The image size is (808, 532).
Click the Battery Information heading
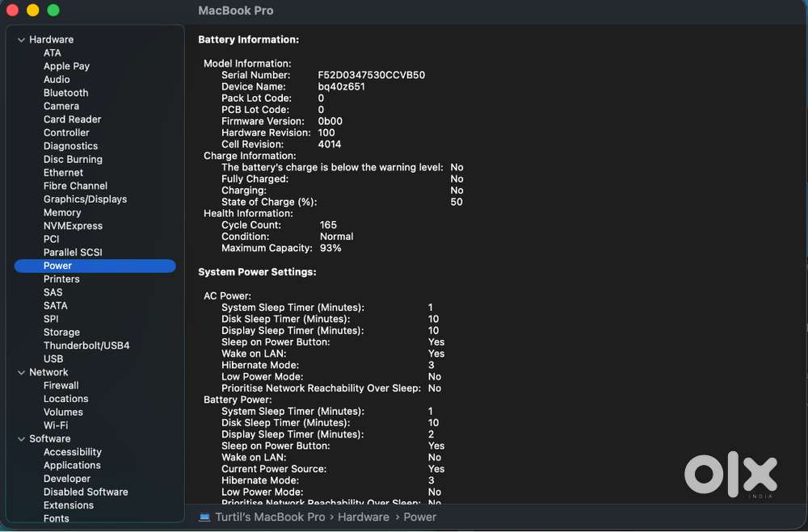pos(248,40)
